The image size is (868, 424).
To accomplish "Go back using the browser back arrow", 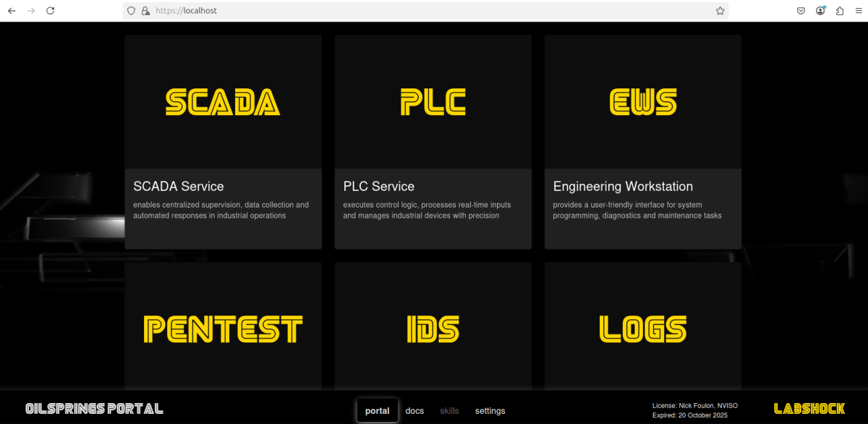I will click(x=12, y=11).
